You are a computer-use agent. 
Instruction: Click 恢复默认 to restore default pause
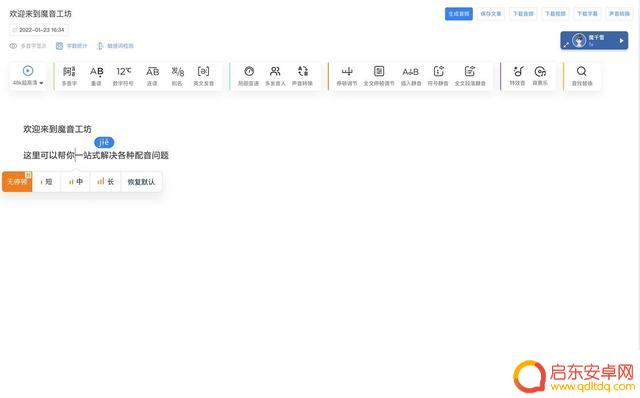coord(141,182)
